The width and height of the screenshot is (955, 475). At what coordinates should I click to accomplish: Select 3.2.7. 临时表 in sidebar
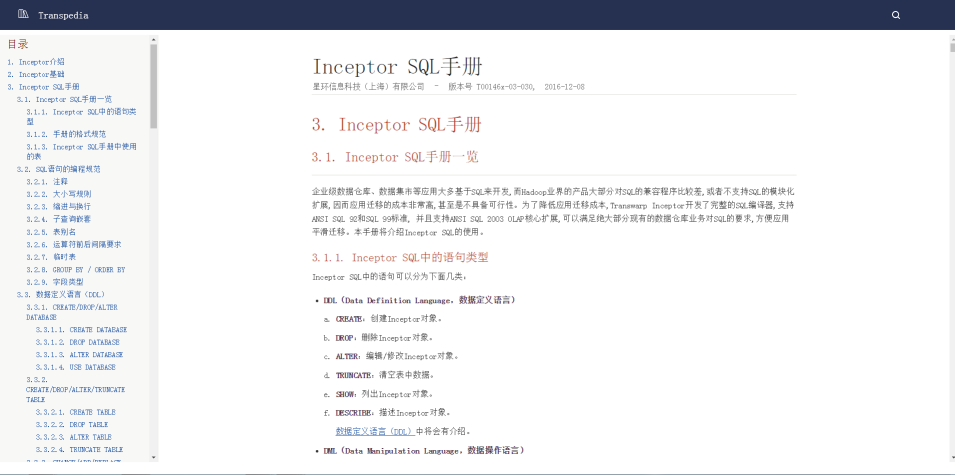(51, 257)
